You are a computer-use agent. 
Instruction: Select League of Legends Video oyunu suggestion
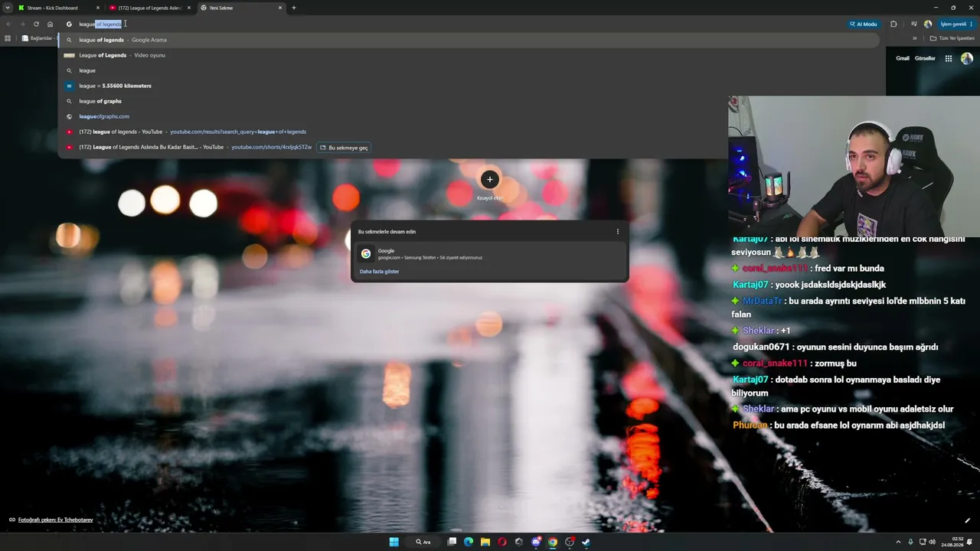tap(469, 55)
